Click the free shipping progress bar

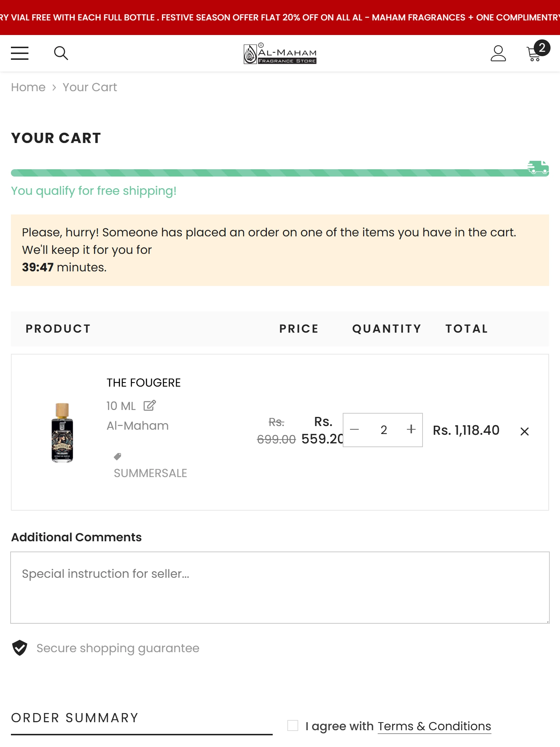click(x=266, y=173)
